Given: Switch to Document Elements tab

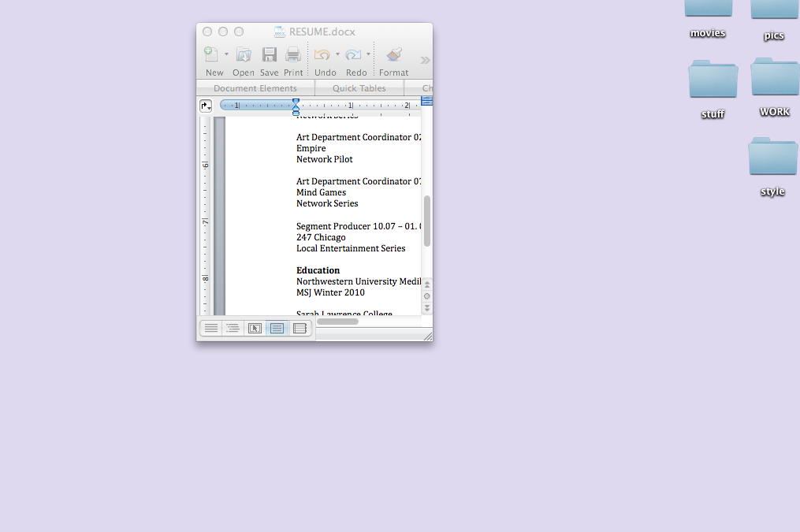Looking at the screenshot, I should 255,88.
